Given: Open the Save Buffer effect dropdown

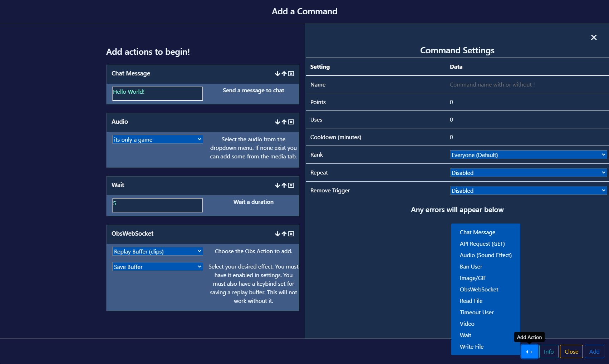Looking at the screenshot, I should click(x=157, y=266).
